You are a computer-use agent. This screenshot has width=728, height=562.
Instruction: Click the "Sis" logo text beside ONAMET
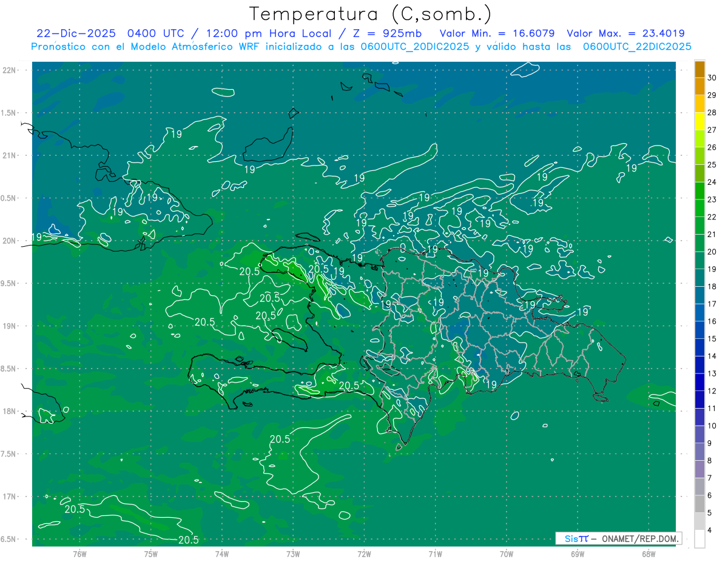pos(571,538)
